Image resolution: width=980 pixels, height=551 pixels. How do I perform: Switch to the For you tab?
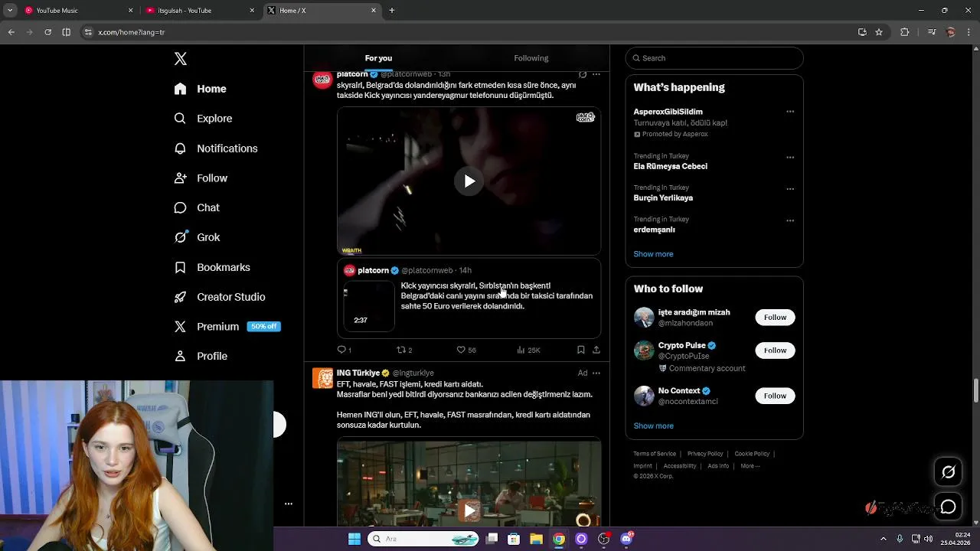[x=378, y=58]
